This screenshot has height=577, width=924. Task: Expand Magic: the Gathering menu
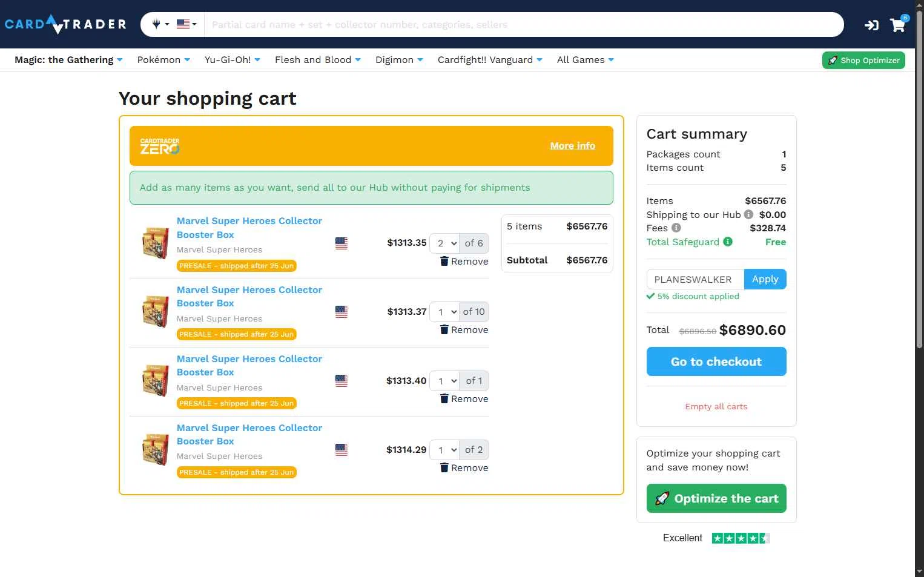tap(68, 59)
